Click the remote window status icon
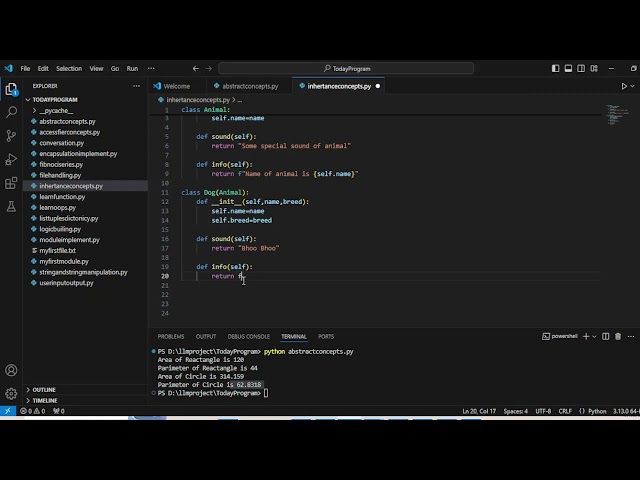Screen dimensions: 640x480 pyautogui.click(x=8, y=411)
